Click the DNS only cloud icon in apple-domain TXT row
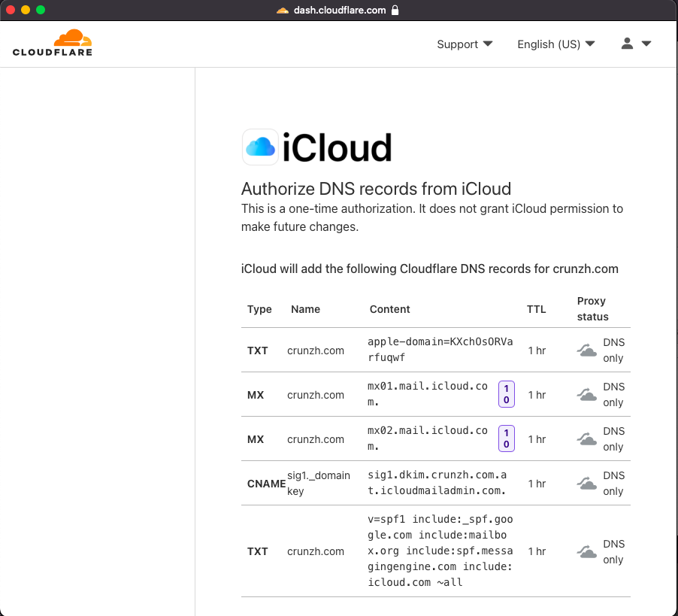This screenshot has width=678, height=616. (587, 350)
